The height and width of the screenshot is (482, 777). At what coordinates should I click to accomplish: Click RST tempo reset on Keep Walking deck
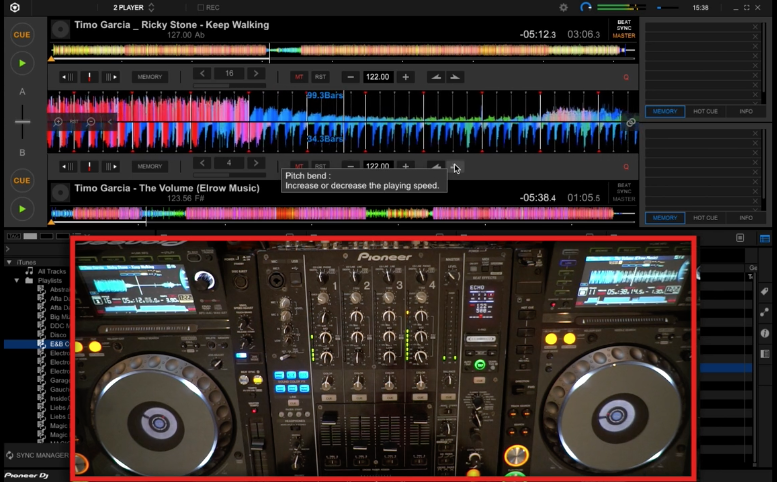[x=320, y=77]
